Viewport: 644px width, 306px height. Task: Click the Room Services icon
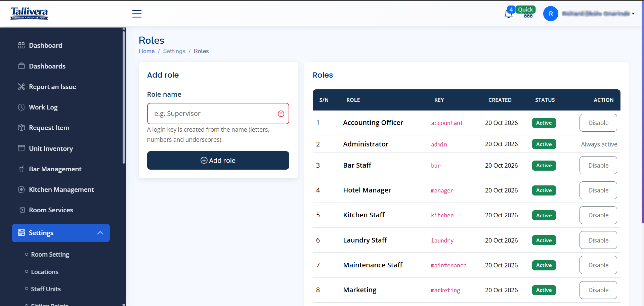pyautogui.click(x=22, y=210)
